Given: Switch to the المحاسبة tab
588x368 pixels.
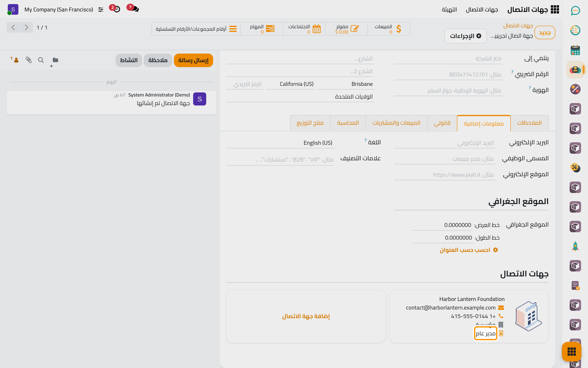Looking at the screenshot, I should pyautogui.click(x=348, y=123).
